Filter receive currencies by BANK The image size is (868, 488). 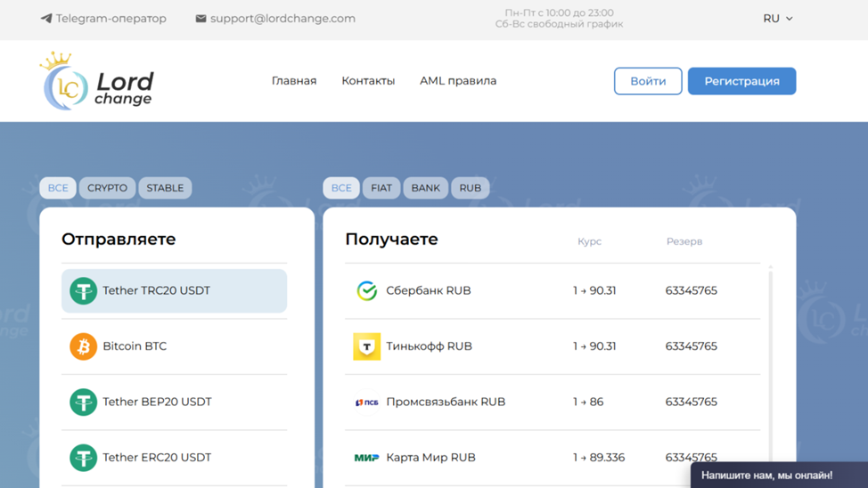426,188
